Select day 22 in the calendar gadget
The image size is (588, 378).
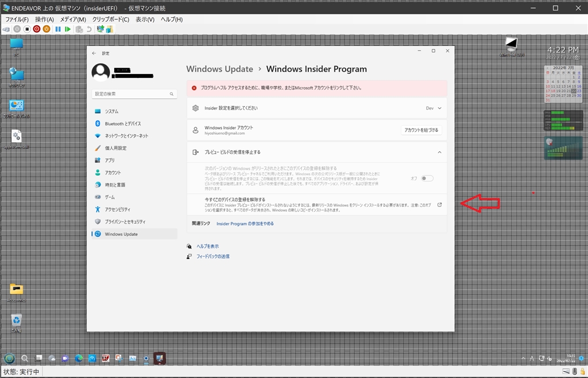(x=574, y=91)
